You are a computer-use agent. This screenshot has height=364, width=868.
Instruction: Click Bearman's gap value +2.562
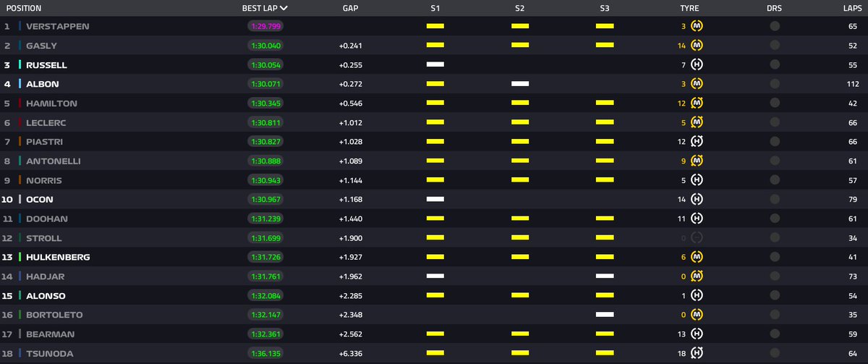click(350, 334)
